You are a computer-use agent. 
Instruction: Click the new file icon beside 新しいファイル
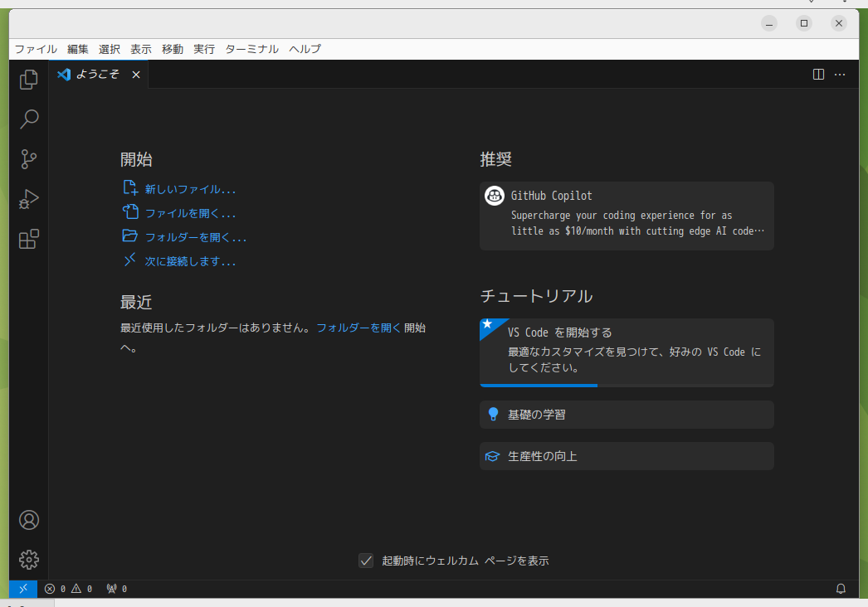(x=130, y=188)
